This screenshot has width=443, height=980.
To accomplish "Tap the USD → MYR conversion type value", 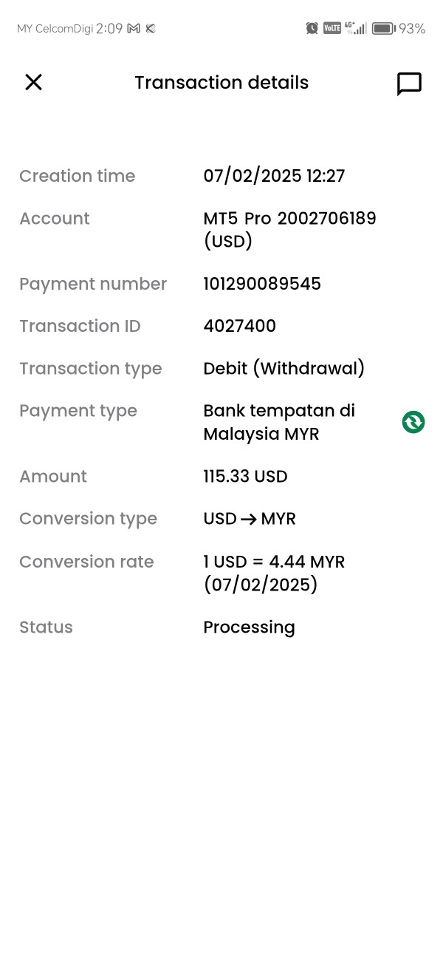I will point(250,519).
